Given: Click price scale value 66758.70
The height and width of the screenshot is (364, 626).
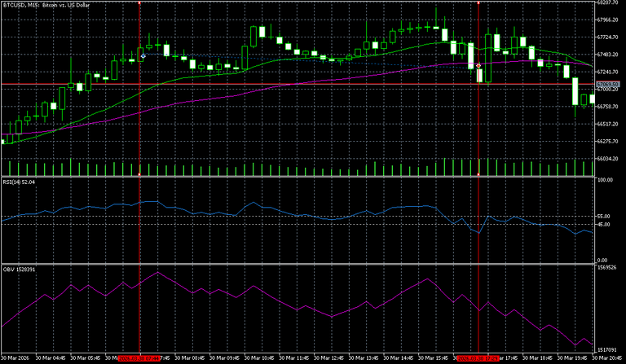Looking at the screenshot, I should point(607,107).
